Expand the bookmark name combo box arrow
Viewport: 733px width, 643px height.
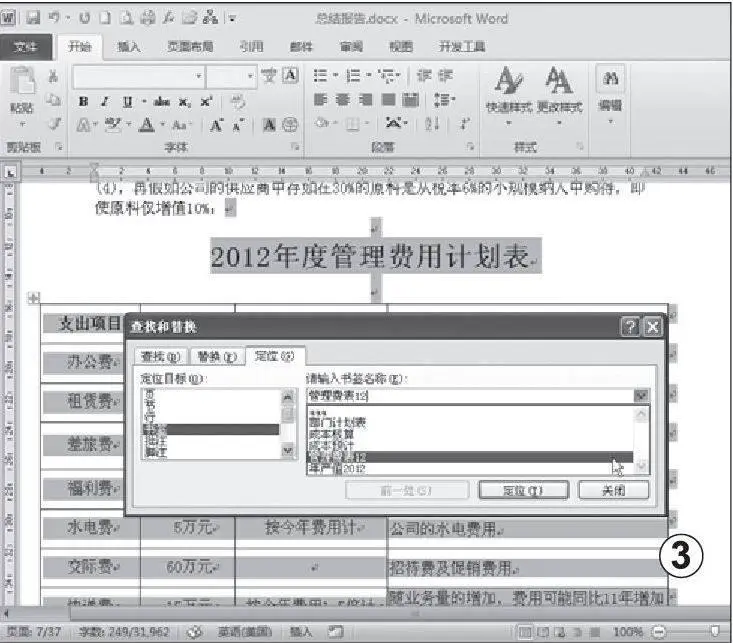click(x=641, y=395)
